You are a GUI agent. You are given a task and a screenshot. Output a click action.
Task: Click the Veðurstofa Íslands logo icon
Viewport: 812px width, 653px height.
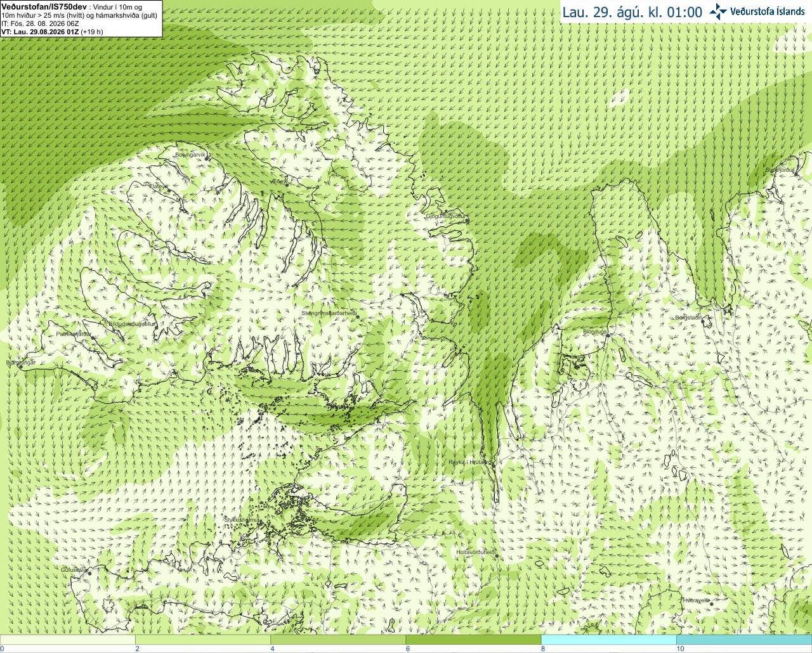point(718,11)
